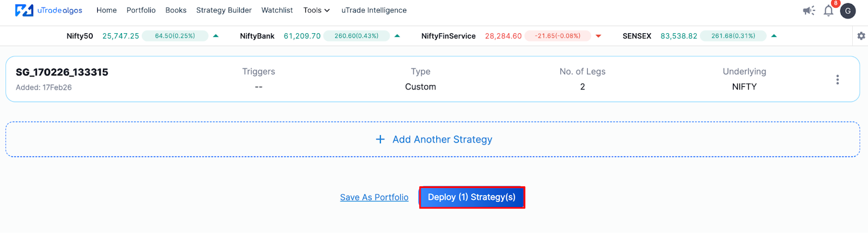Click the NiftyFinService red down arrow
Image resolution: width=868 pixels, height=233 pixels.
click(598, 36)
